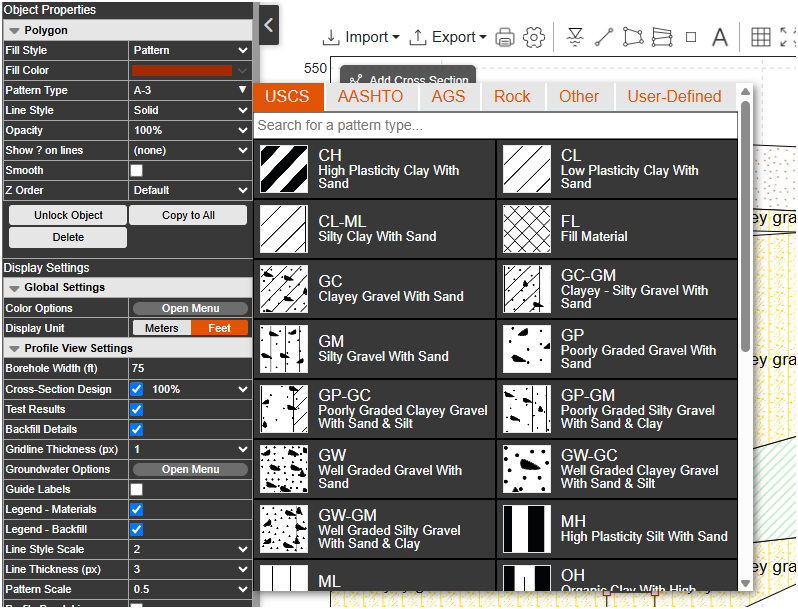Choose the GW-GM pattern swatch
798x609 pixels.
coord(284,529)
